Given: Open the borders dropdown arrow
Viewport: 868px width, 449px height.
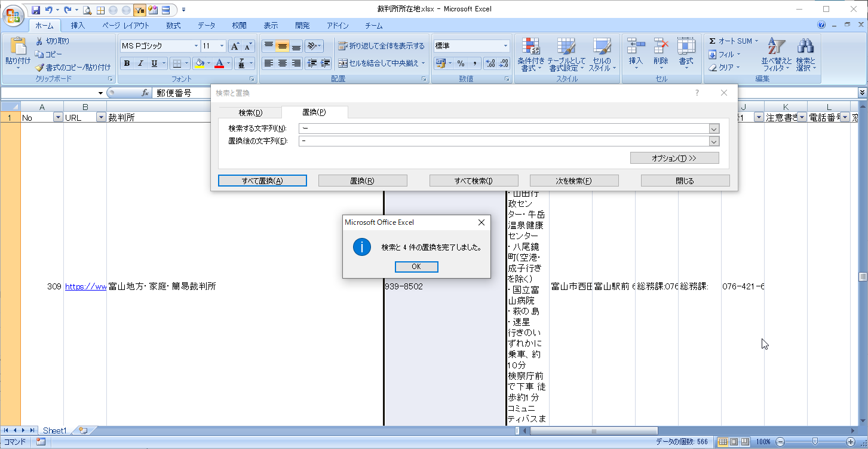Looking at the screenshot, I should point(186,63).
